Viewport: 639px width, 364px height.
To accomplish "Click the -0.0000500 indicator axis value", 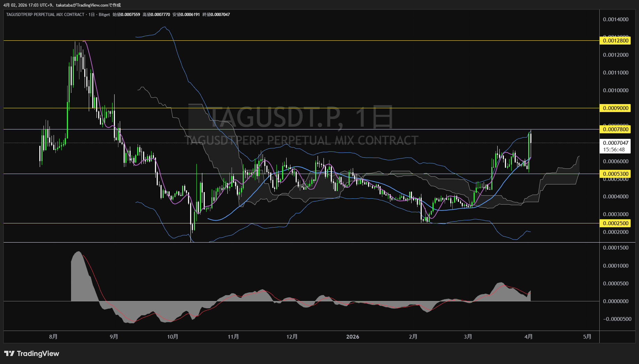I will pyautogui.click(x=617, y=319).
